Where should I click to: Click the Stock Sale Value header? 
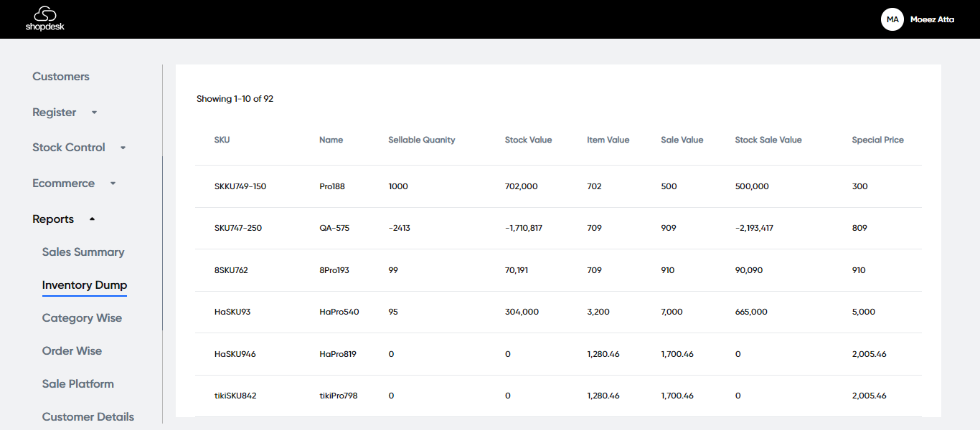[x=768, y=140]
